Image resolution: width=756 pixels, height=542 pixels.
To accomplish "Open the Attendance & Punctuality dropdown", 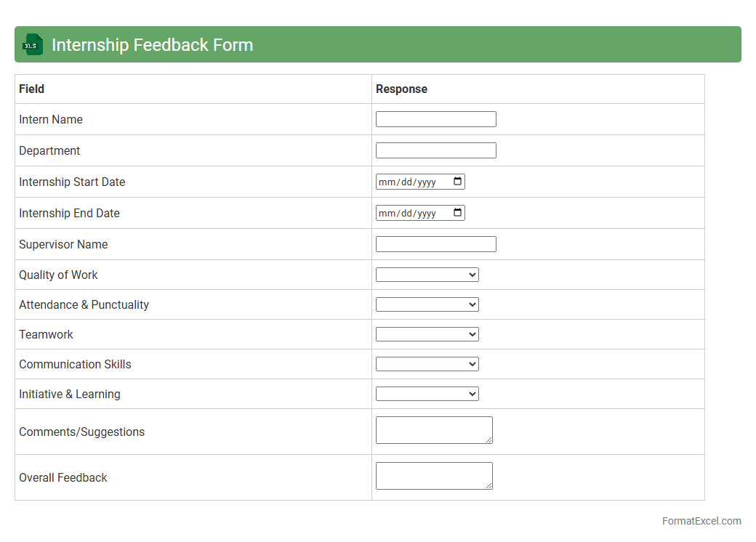I will (x=427, y=304).
